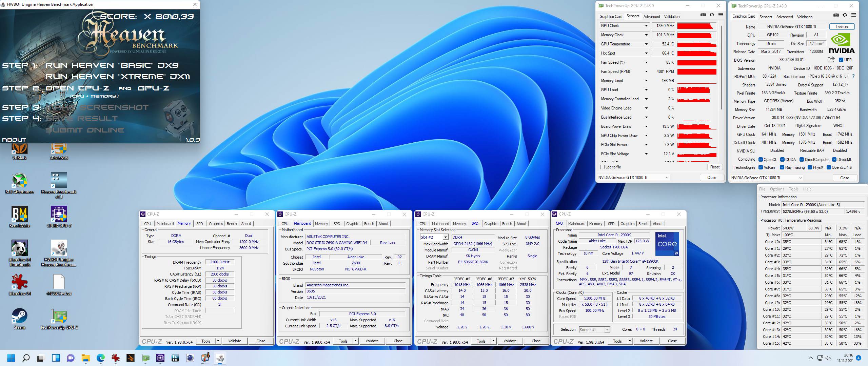Open taskbar Search
The height and width of the screenshot is (366, 868).
(x=26, y=358)
